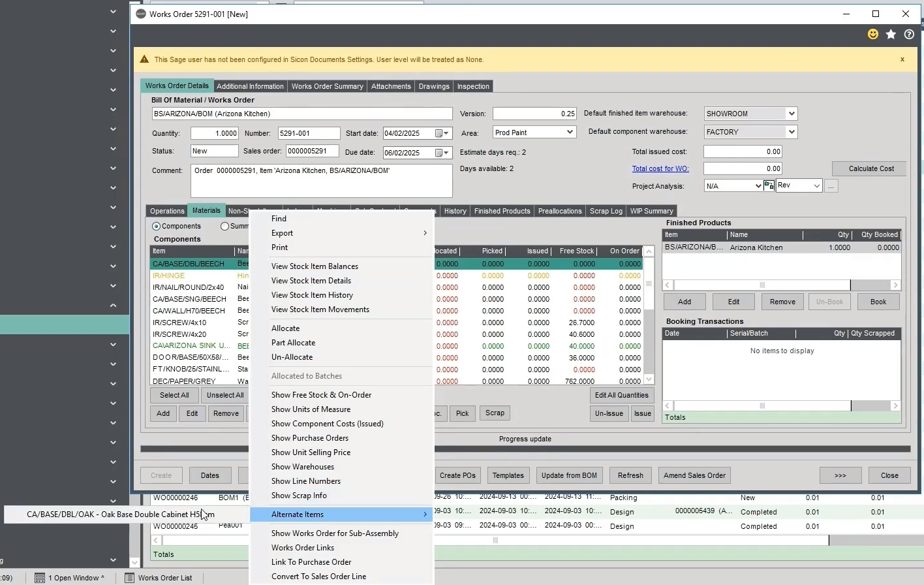Click the Start date dropdown arrow

(447, 133)
